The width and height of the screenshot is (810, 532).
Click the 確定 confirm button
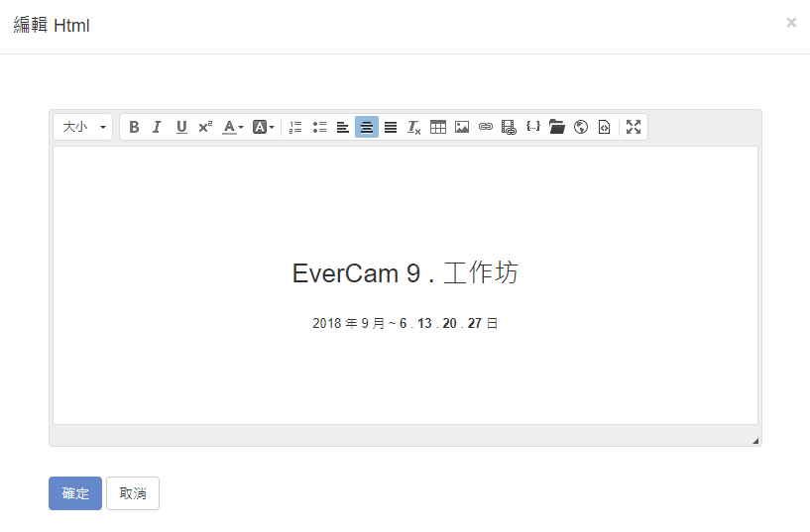tap(75, 493)
